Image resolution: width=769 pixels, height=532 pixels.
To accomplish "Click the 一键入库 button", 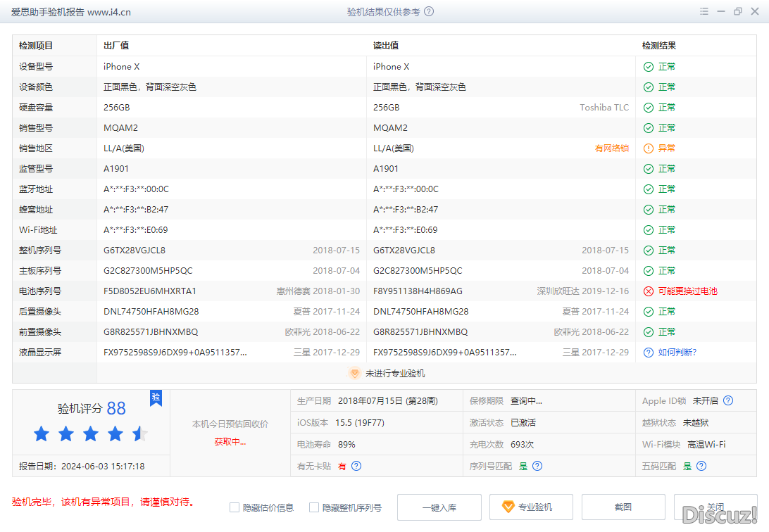I will (x=439, y=507).
